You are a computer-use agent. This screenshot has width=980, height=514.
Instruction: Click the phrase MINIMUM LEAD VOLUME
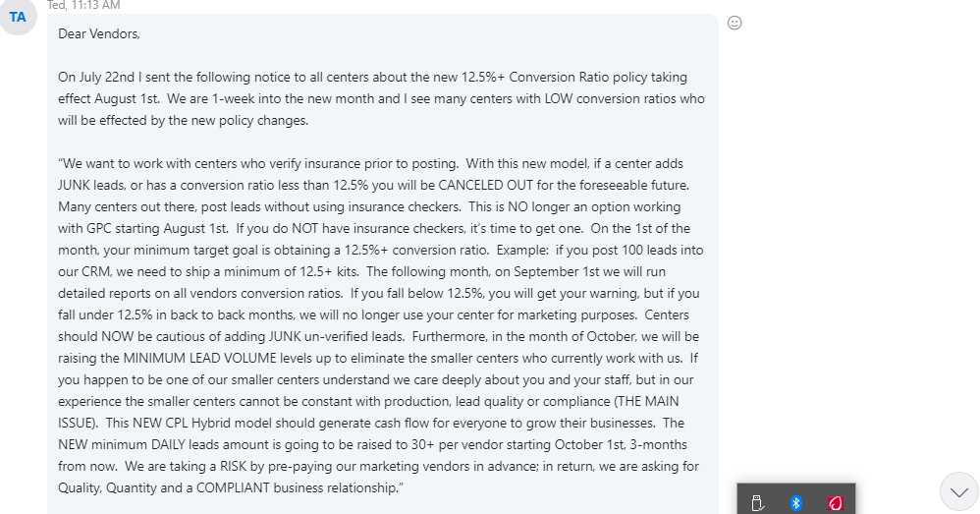click(x=199, y=359)
